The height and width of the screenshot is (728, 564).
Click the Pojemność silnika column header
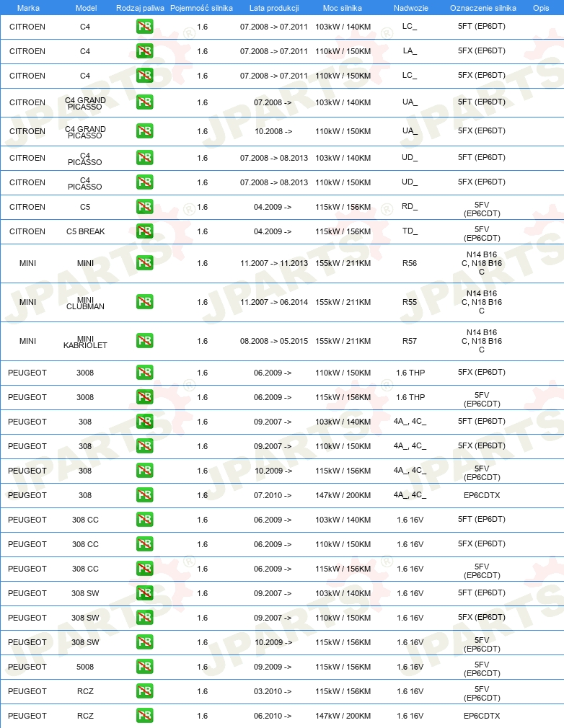click(x=201, y=8)
